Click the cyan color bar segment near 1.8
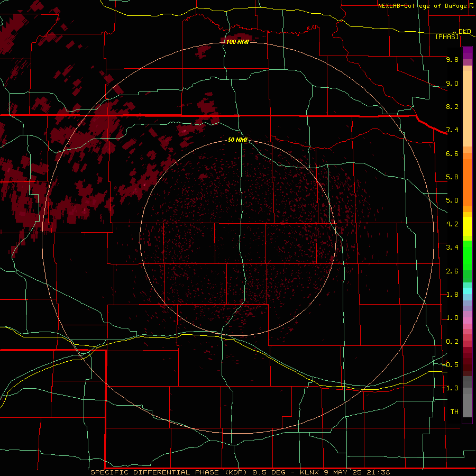This screenshot has height=476, width=476. pyautogui.click(x=467, y=291)
